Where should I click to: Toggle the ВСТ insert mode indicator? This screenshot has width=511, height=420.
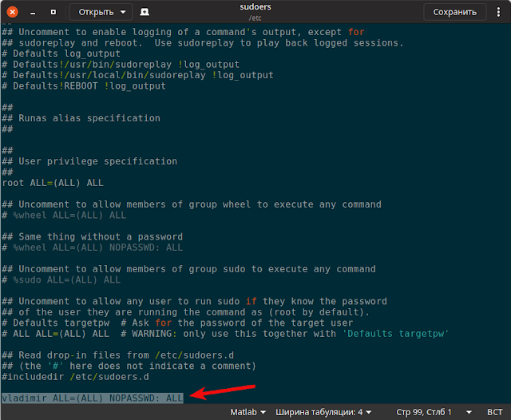(x=495, y=412)
